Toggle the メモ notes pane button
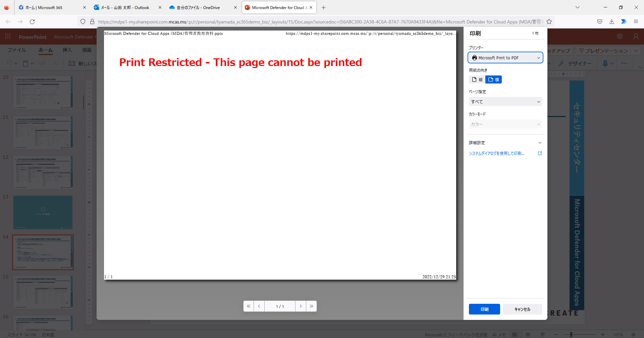644x338 pixels. (x=499, y=335)
